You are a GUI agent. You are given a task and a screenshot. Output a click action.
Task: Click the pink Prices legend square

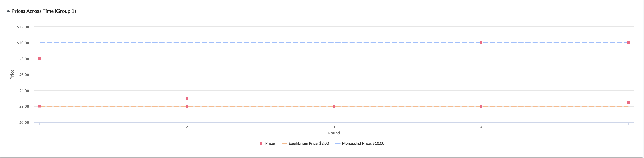pyautogui.click(x=261, y=143)
